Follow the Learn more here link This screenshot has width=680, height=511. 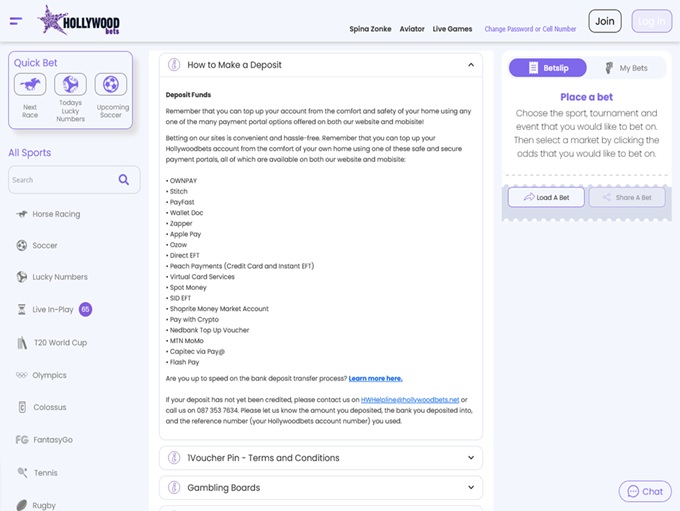click(x=375, y=378)
